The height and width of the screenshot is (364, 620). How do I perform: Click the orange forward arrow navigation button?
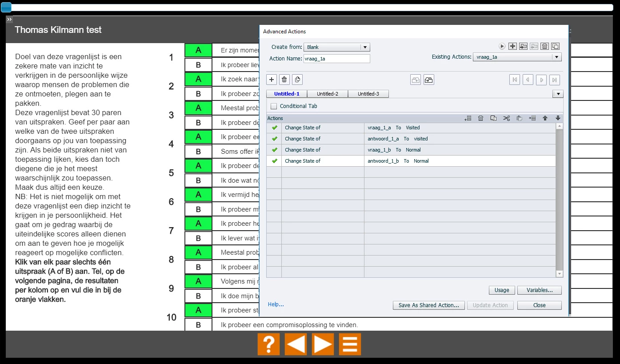pos(323,344)
